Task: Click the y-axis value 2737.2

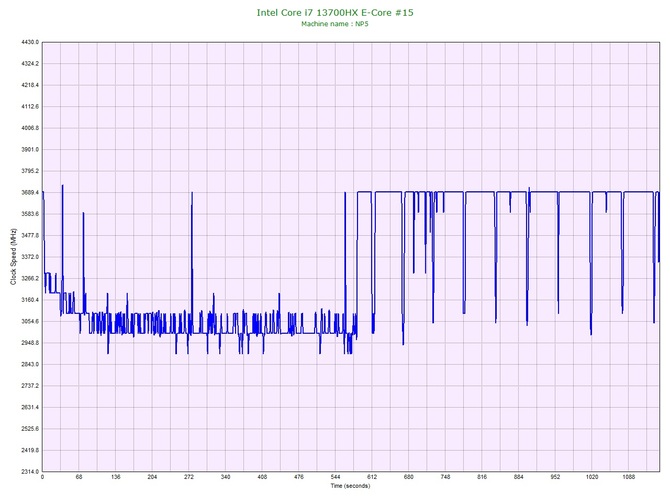Action: 30,386
